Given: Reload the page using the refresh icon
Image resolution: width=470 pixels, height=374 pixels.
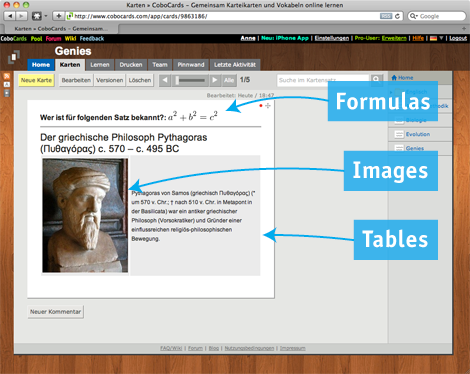Looking at the screenshot, I should point(397,16).
